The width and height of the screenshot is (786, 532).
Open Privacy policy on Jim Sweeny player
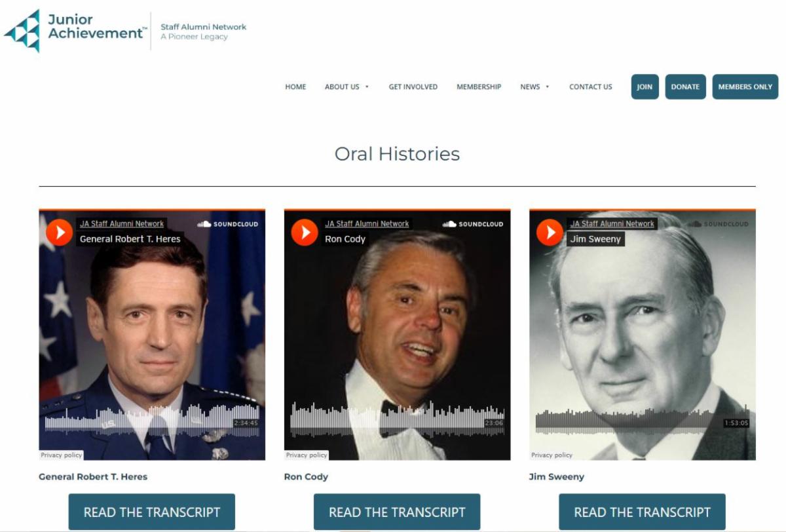552,455
